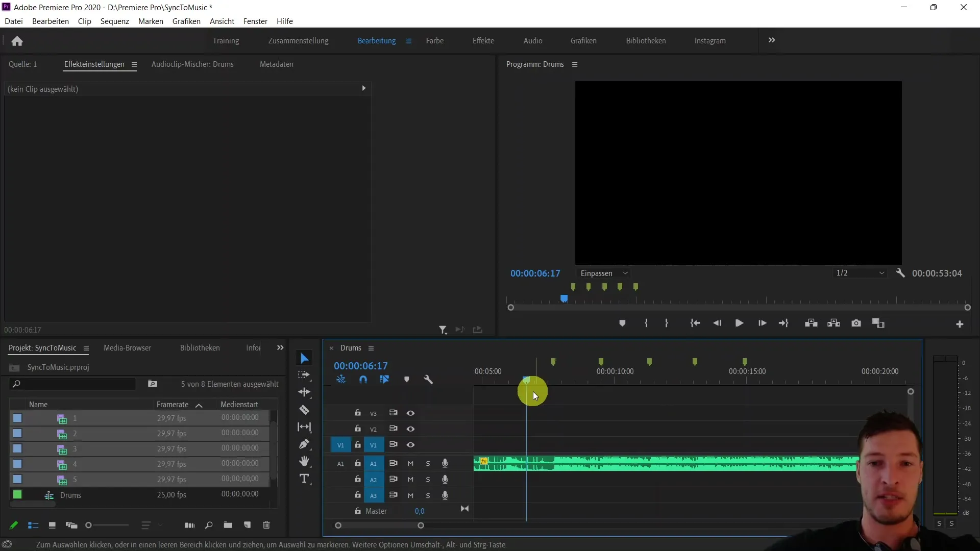
Task: Select the Ripple Edit tool
Action: pos(304,392)
